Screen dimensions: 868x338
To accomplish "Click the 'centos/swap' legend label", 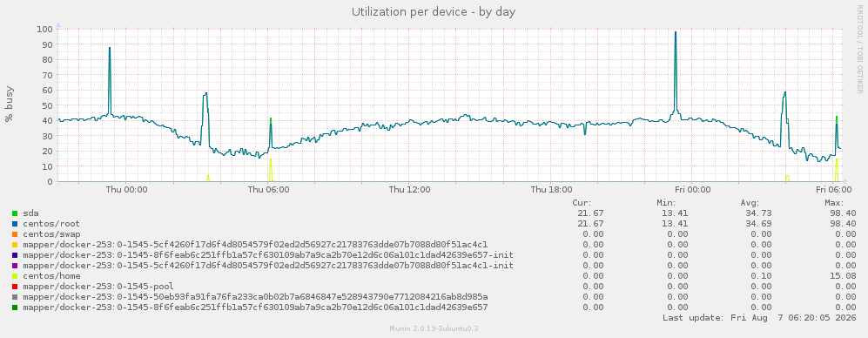I will 51,234.
